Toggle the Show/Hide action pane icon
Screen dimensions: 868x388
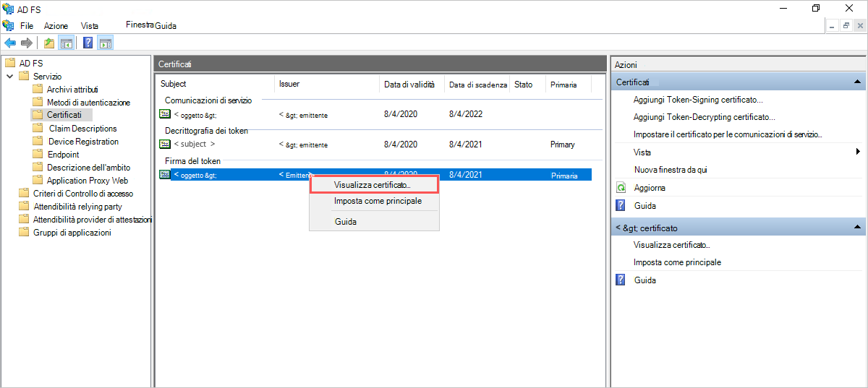pyautogui.click(x=106, y=43)
